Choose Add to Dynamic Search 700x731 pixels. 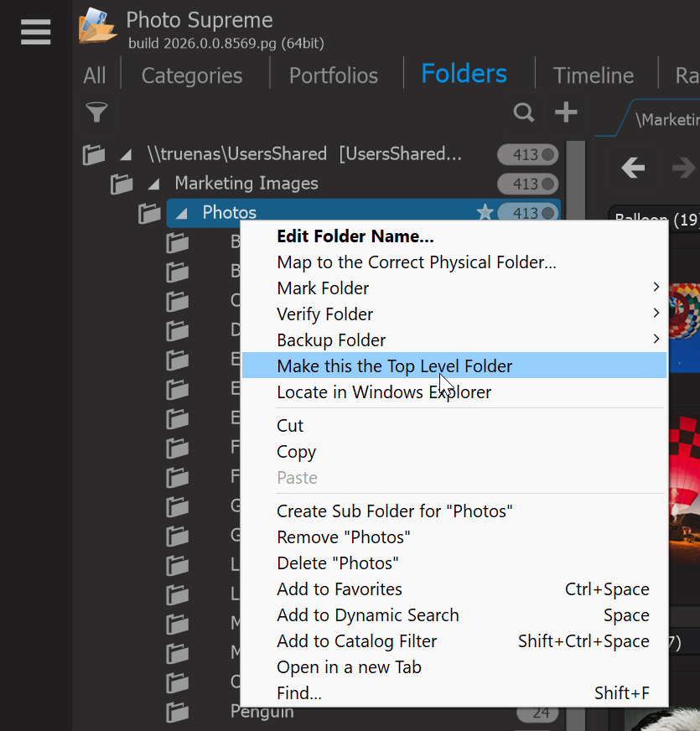(x=454, y=615)
